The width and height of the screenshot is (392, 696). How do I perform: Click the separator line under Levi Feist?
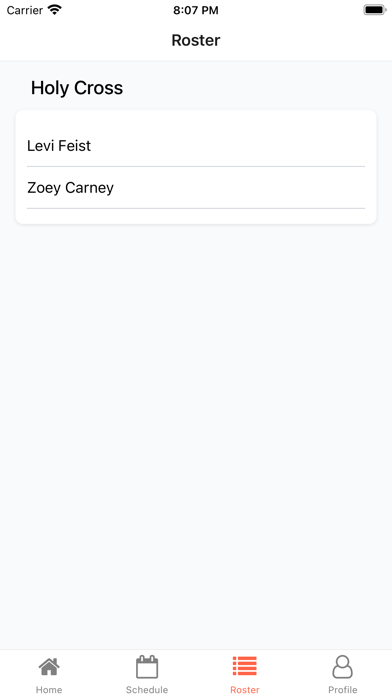196,166
